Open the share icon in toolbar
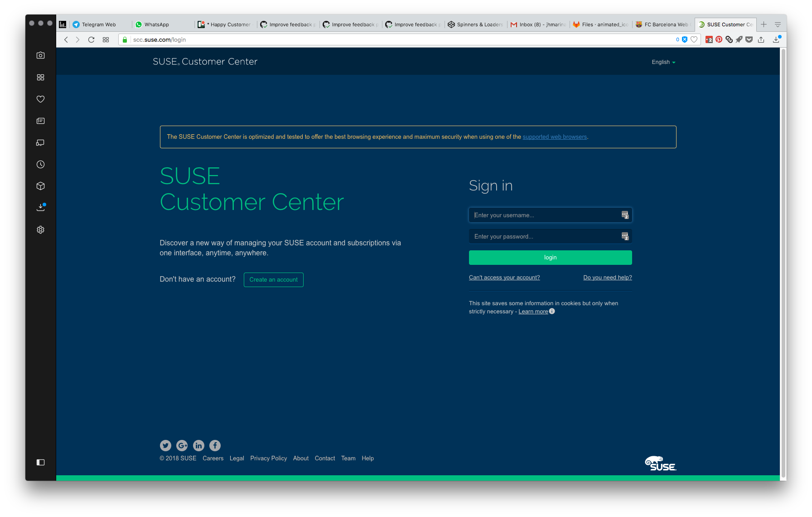This screenshot has height=517, width=812. (761, 39)
